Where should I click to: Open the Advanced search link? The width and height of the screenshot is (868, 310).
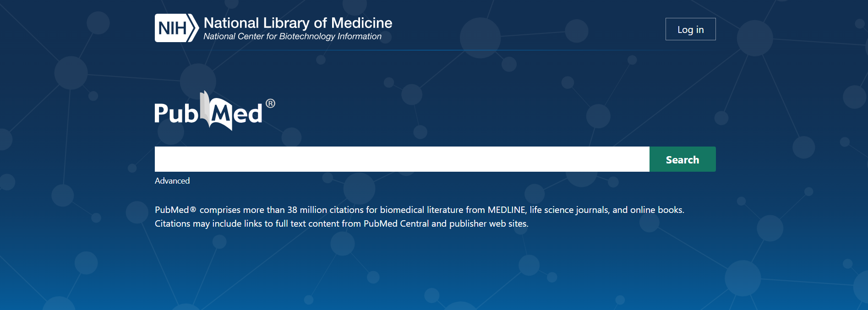point(172,181)
